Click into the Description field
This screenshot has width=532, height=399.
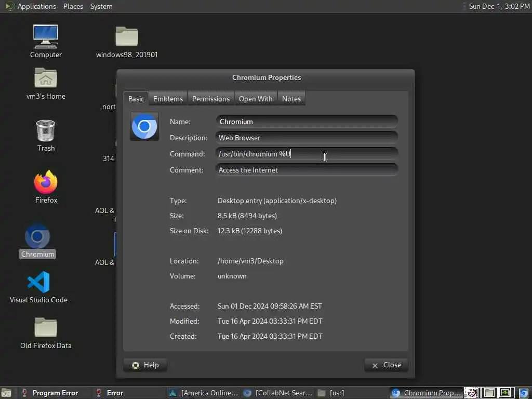point(307,138)
